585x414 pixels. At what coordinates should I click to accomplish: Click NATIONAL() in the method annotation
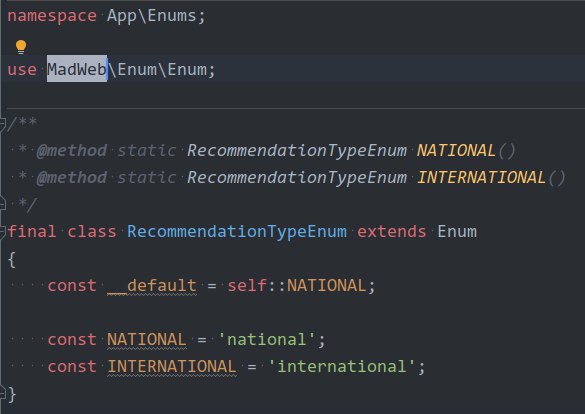tap(466, 151)
